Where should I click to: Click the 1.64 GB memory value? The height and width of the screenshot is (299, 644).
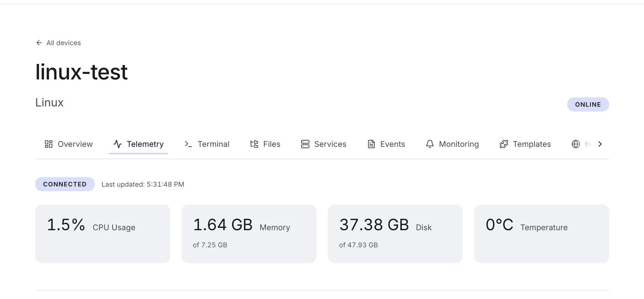(x=223, y=225)
